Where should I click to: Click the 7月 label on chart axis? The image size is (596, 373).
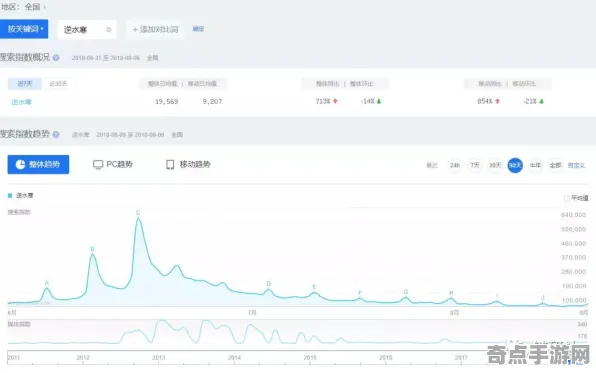tap(252, 313)
